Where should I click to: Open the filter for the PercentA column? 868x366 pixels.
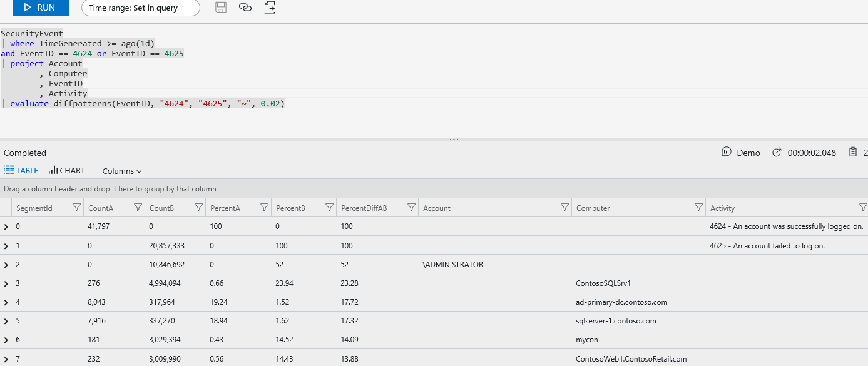click(265, 208)
